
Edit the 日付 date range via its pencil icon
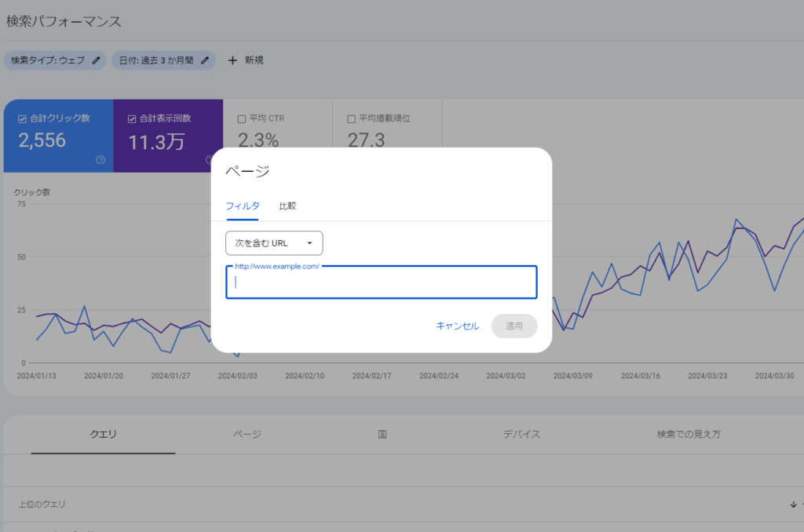coord(204,60)
